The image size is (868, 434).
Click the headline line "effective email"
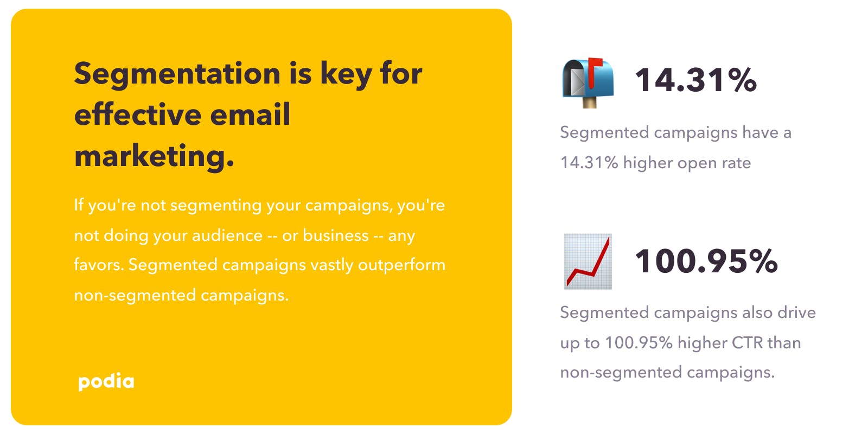[x=182, y=114]
